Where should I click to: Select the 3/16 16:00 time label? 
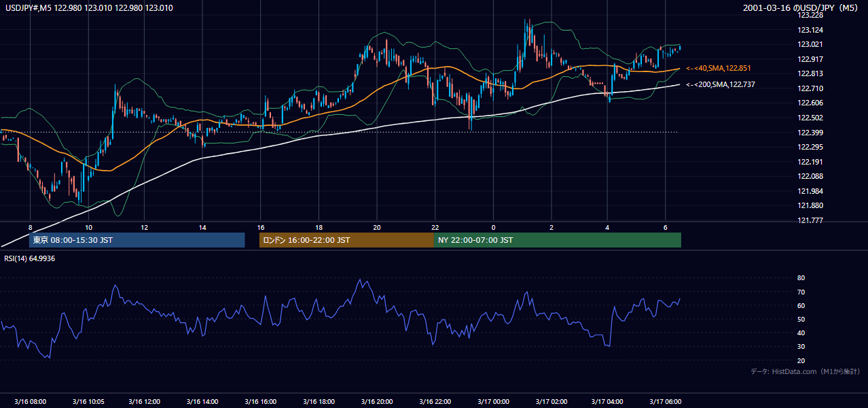point(260,402)
